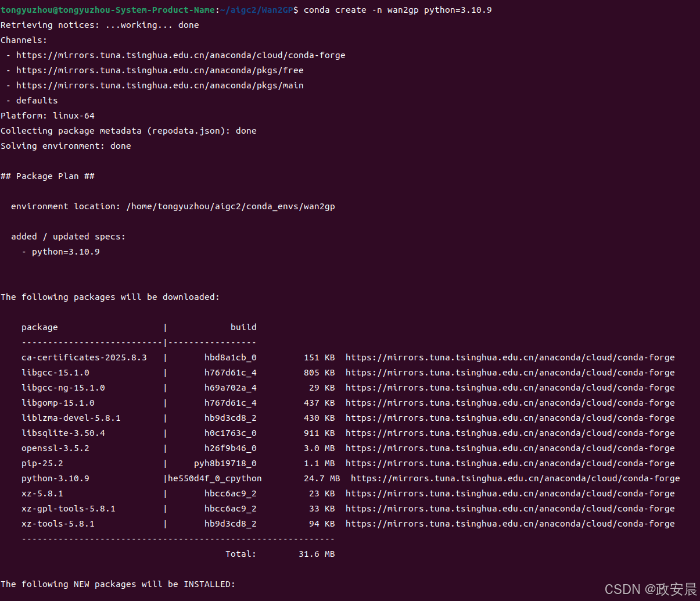Click the '## Package Plan ##' heading

(x=48, y=176)
